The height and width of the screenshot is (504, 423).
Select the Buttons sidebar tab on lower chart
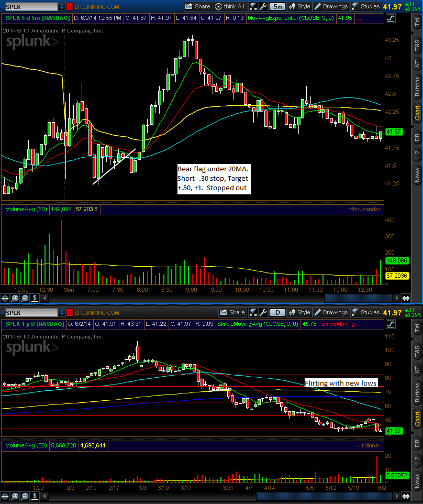(x=417, y=392)
